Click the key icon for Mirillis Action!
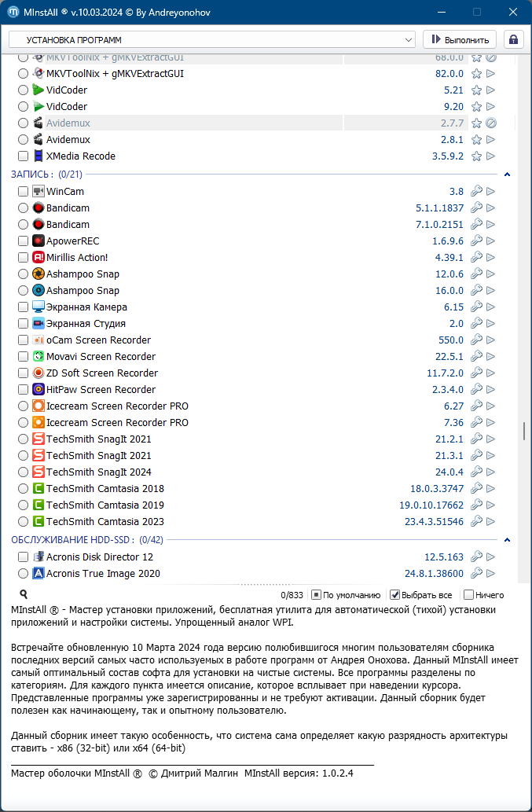Screen dimensions: 532x812 (476, 258)
